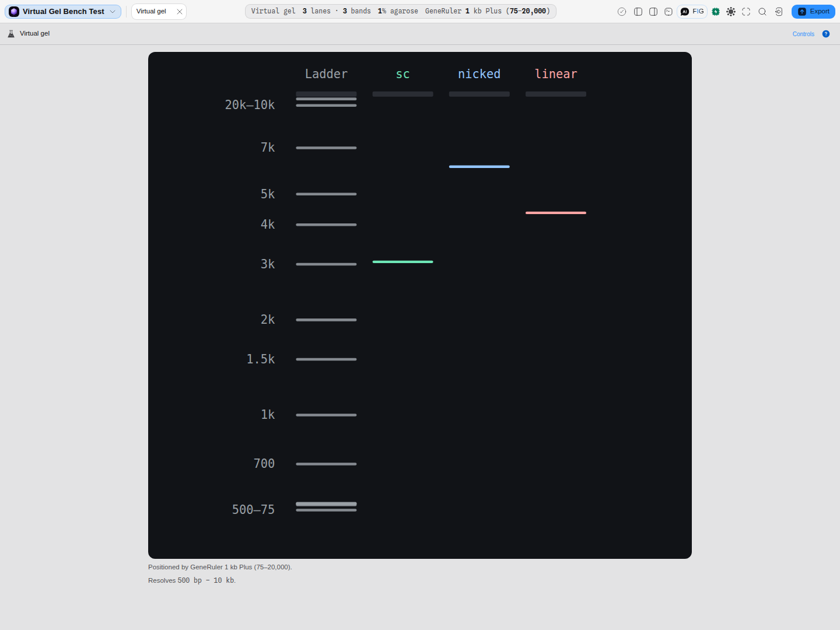Open search with the magnifier icon
The height and width of the screenshot is (630, 840).
[762, 12]
